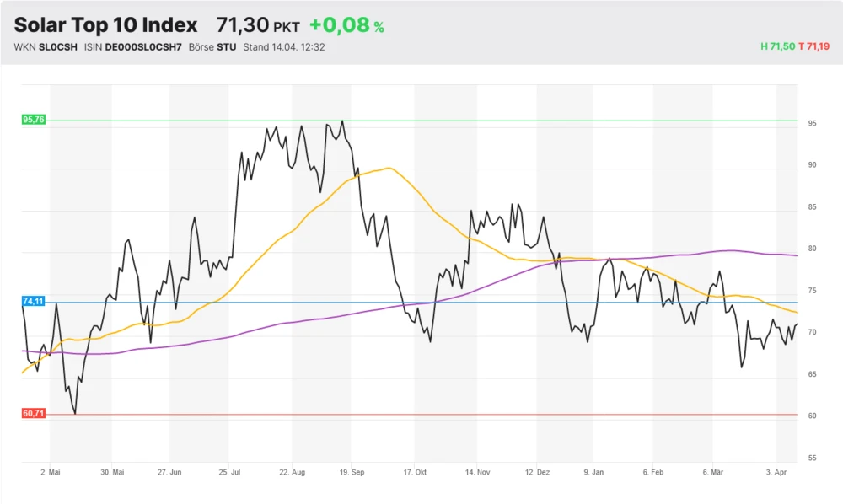Click the daily high H 71,50 value
Screen dimensions: 843x504
click(777, 46)
